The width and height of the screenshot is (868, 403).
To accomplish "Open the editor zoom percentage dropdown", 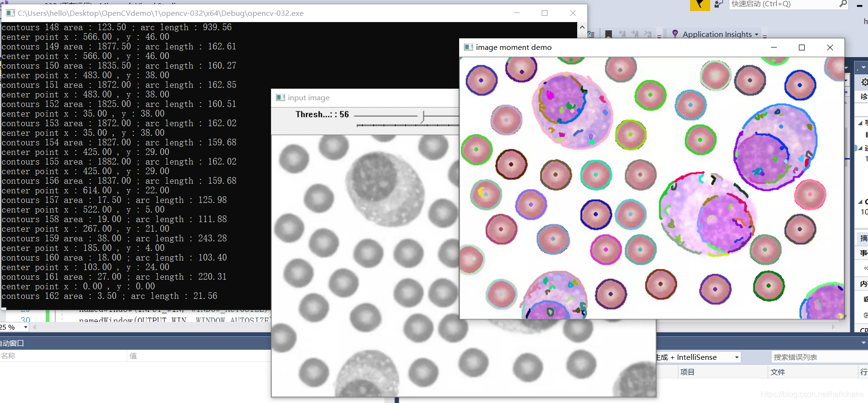I will pos(25,327).
